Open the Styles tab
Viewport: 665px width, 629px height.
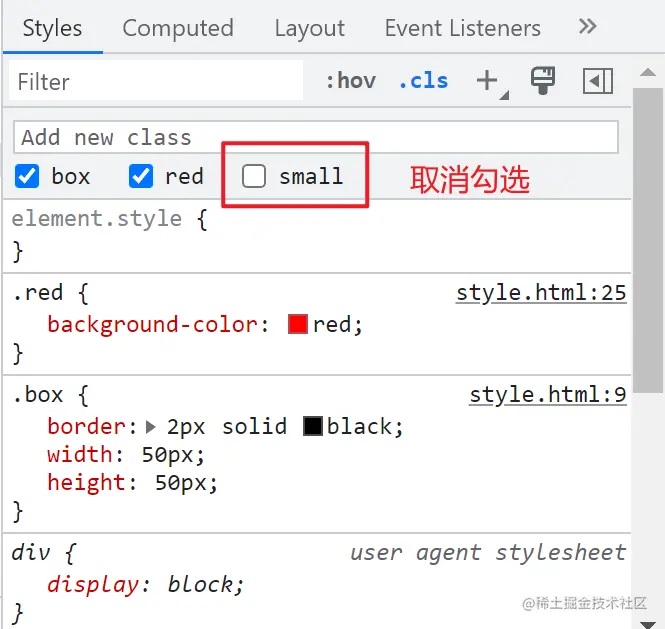(x=52, y=29)
